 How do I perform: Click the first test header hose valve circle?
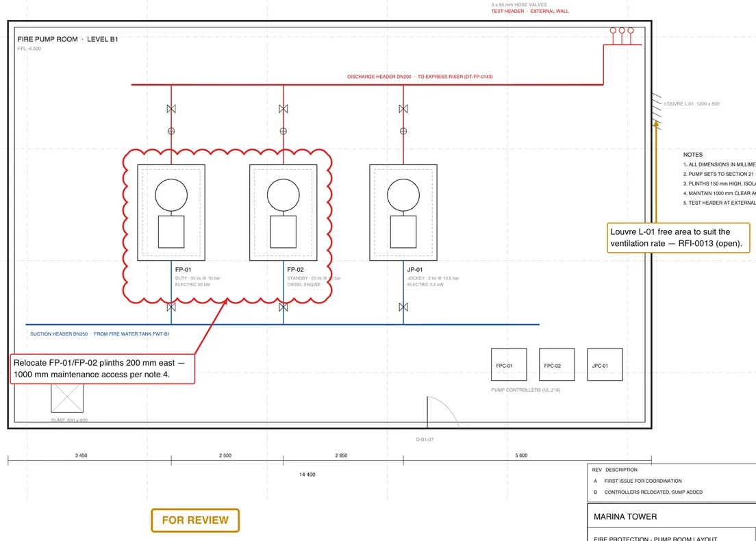tap(613, 30)
